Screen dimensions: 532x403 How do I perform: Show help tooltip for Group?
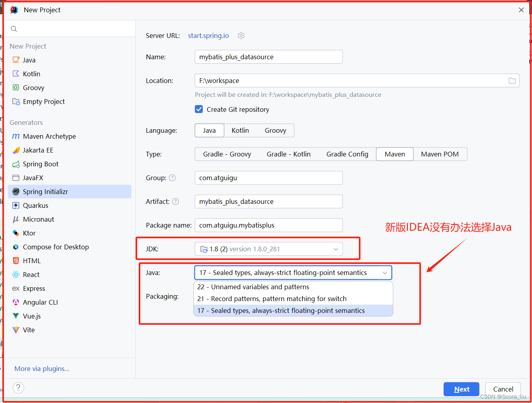tap(172, 178)
